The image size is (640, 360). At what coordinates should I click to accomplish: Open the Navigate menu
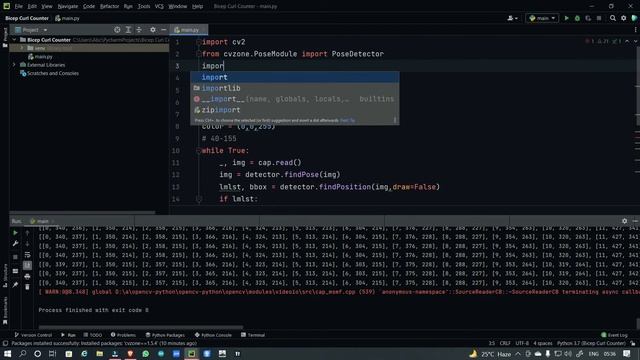[x=68, y=7]
